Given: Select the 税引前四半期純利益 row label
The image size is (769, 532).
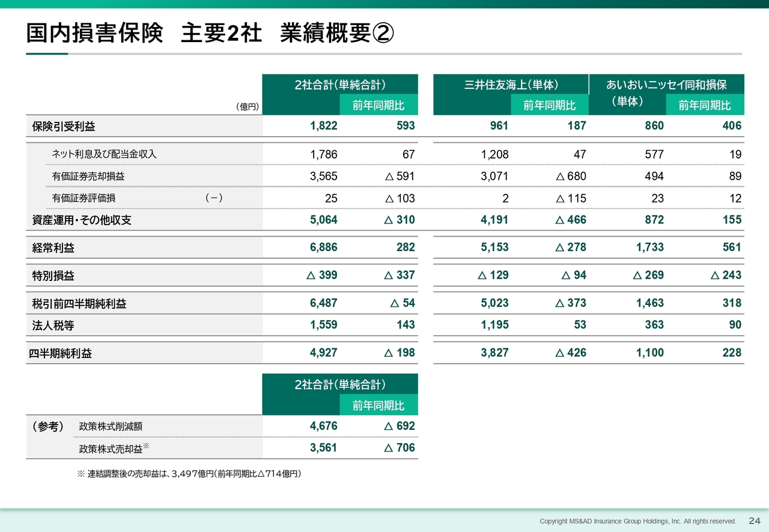Looking at the screenshot, I should [x=79, y=304].
